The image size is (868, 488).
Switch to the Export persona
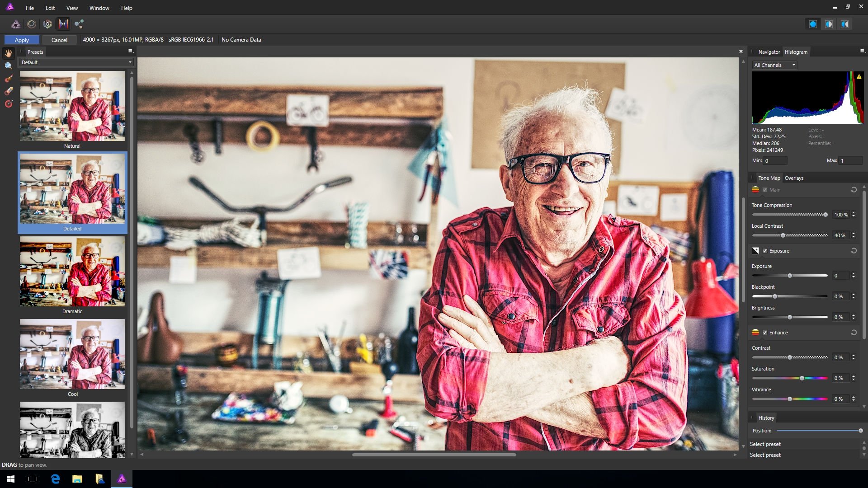tap(79, 24)
